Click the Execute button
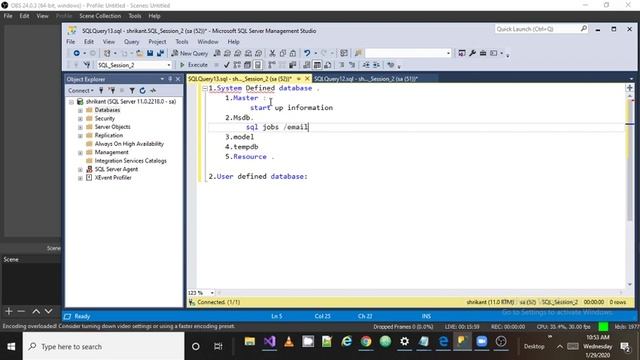640x360 pixels. 194,65
